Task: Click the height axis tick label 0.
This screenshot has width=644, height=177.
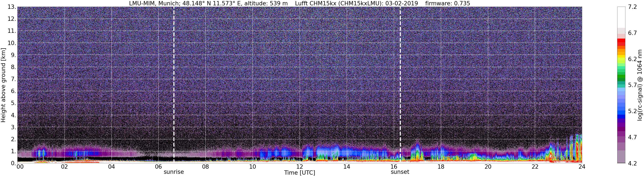Action: [x=13, y=163]
